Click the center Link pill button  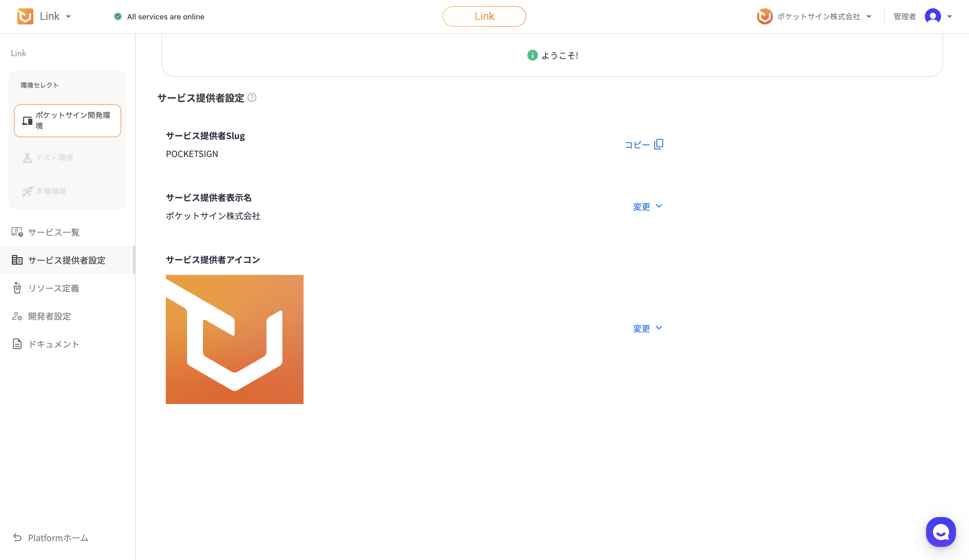484,16
